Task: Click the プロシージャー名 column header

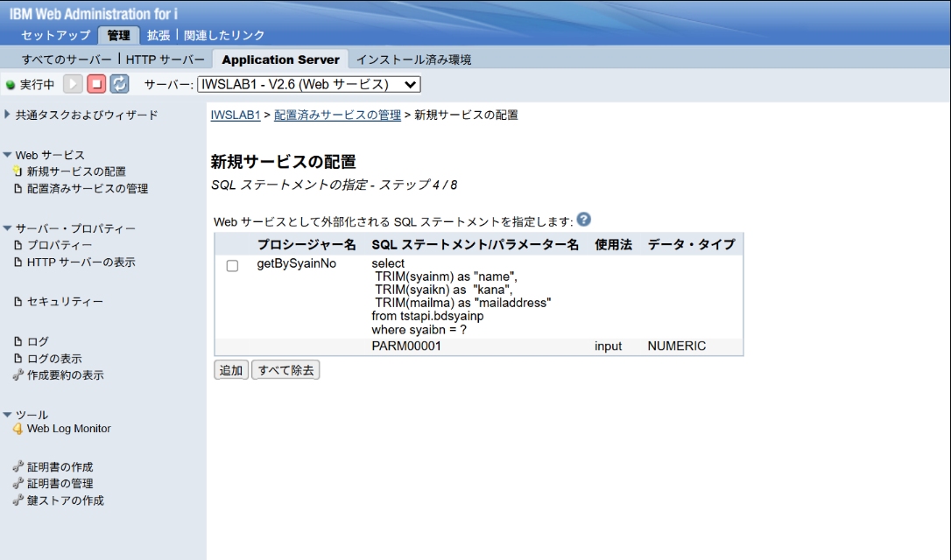Action: click(306, 244)
